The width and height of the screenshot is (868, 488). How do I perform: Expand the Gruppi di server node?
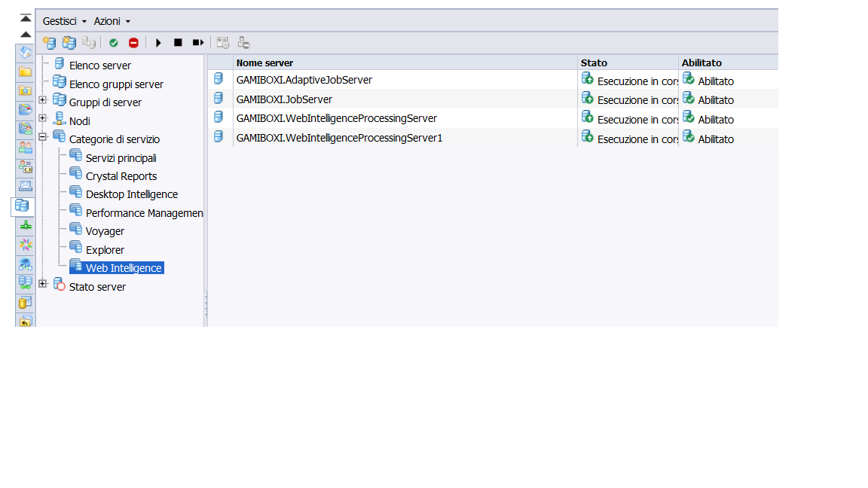[43, 100]
